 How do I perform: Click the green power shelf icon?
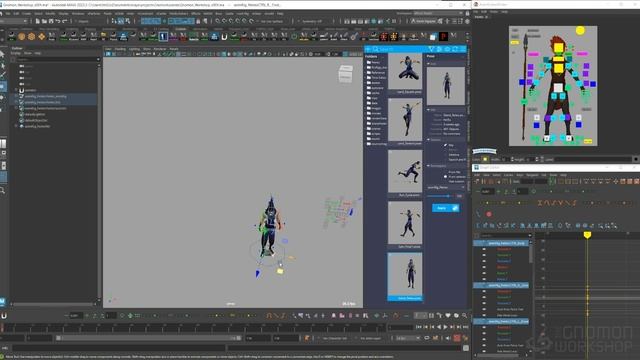pyautogui.click(x=294, y=37)
